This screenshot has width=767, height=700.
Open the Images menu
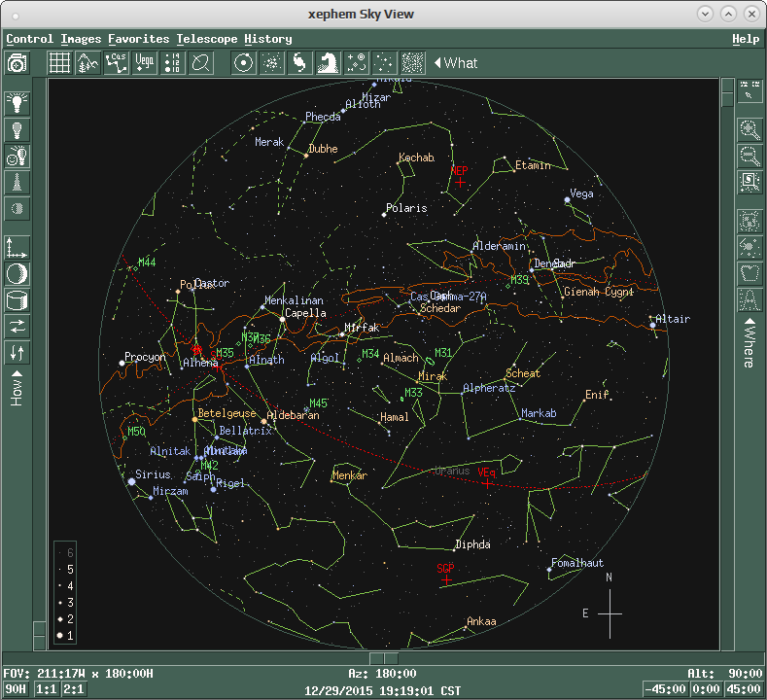tap(81, 39)
